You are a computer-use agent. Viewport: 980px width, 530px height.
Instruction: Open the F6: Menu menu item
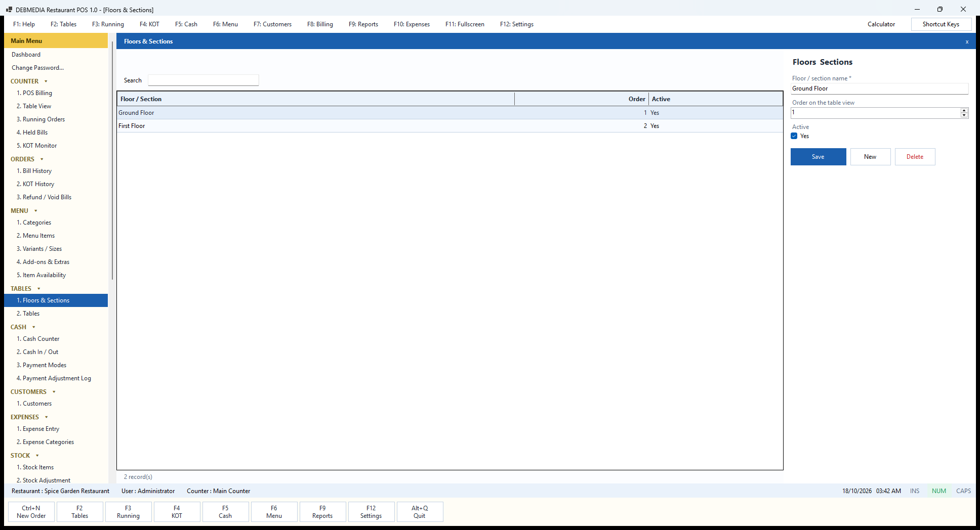click(x=225, y=24)
